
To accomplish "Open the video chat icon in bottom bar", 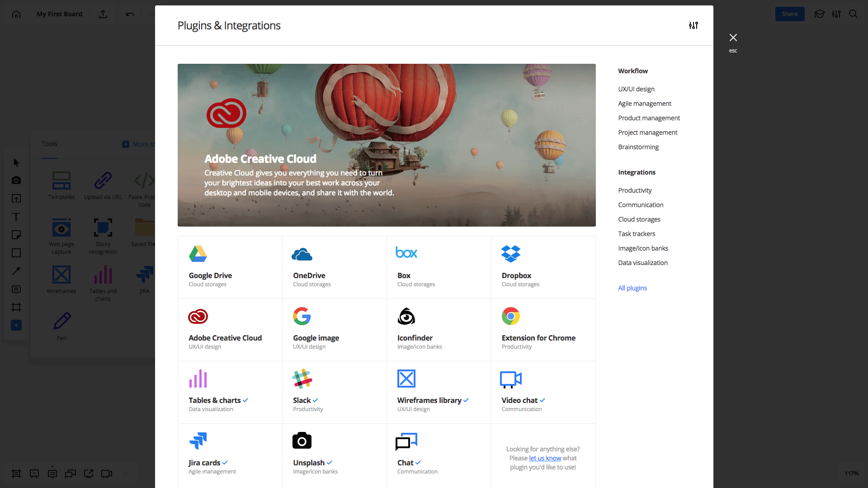I will tap(107, 474).
